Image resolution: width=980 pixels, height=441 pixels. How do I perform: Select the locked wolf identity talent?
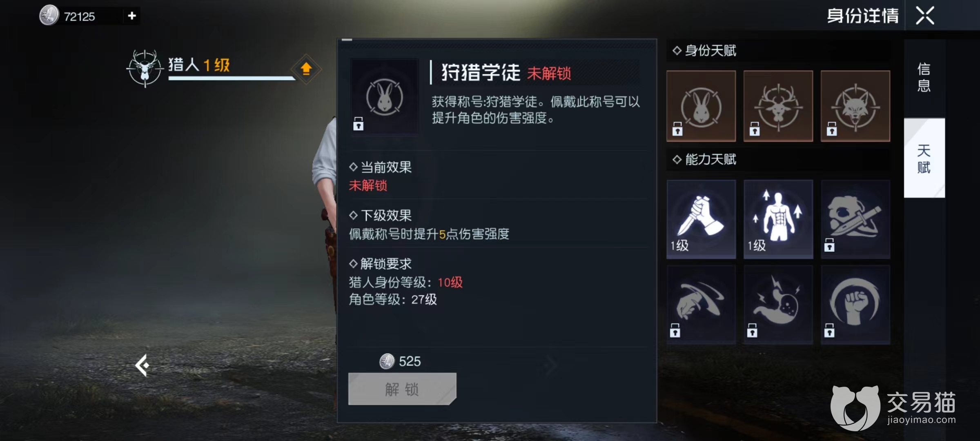coord(855,106)
